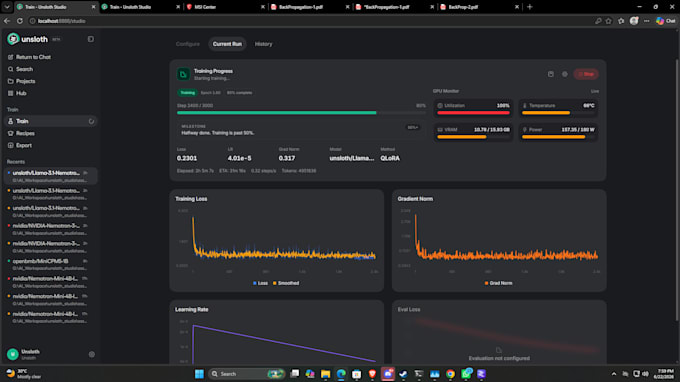
Task: Open training settings gear icon
Action: tap(565, 74)
